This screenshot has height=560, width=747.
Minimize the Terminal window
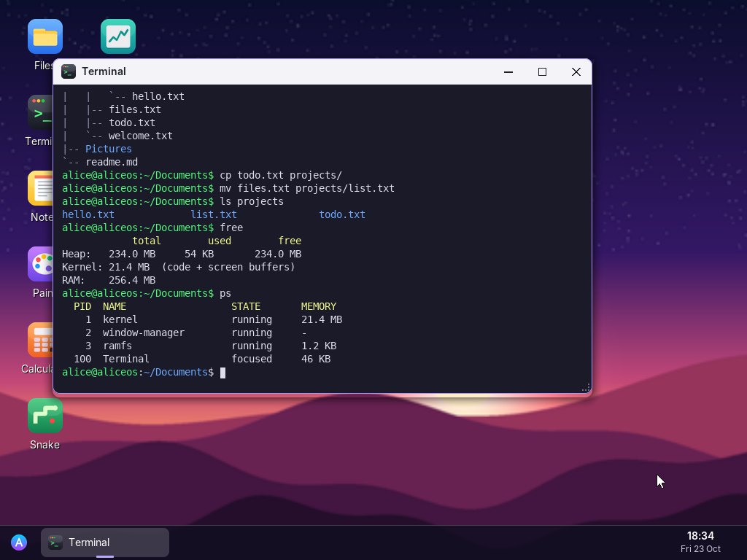coord(508,72)
